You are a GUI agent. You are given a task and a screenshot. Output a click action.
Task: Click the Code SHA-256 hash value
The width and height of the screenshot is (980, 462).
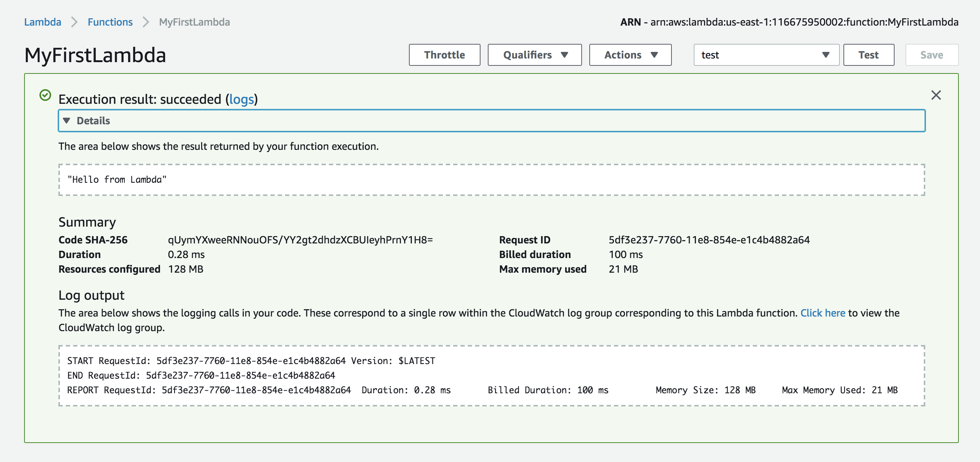300,240
